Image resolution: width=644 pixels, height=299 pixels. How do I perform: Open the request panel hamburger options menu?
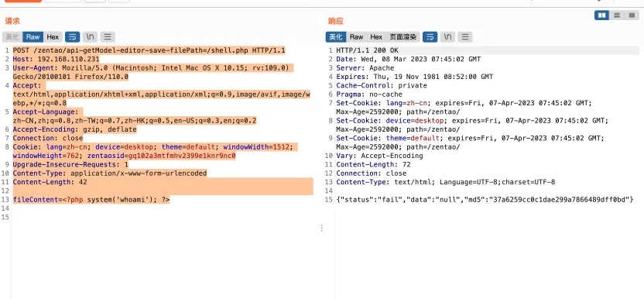click(107, 37)
